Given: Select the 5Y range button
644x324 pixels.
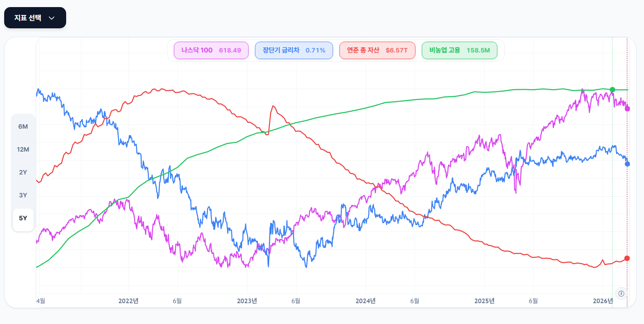Looking at the screenshot, I should tap(23, 218).
